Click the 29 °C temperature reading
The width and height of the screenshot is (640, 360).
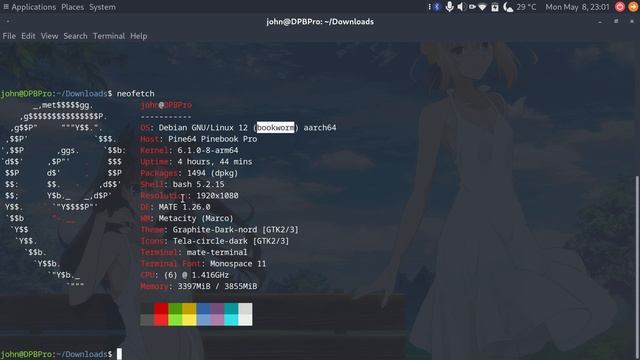[527, 7]
